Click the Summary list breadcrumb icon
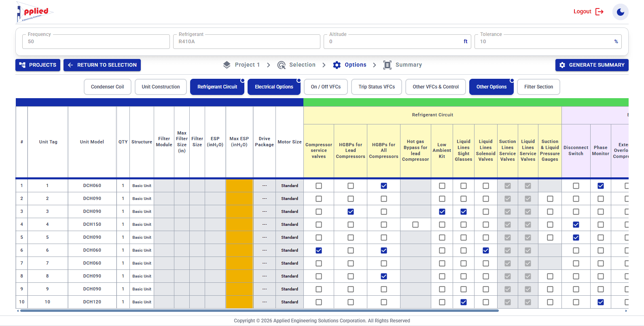Screen dimensions: 644x326 pos(387,65)
